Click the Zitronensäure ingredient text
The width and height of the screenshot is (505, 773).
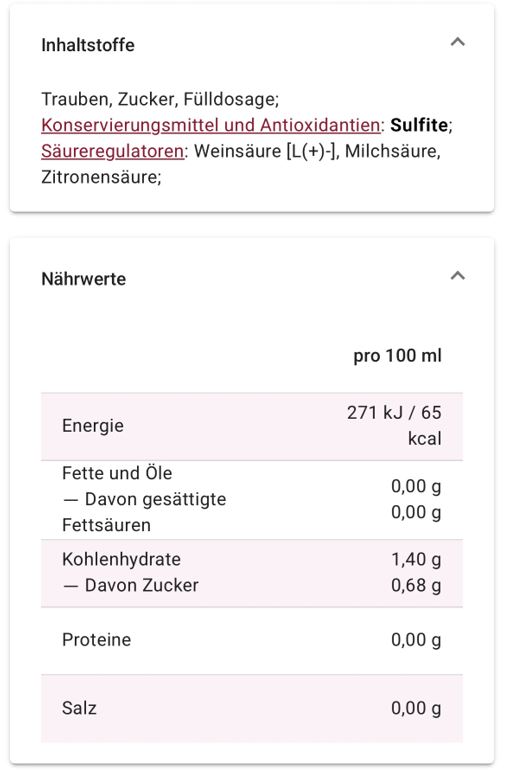(101, 177)
